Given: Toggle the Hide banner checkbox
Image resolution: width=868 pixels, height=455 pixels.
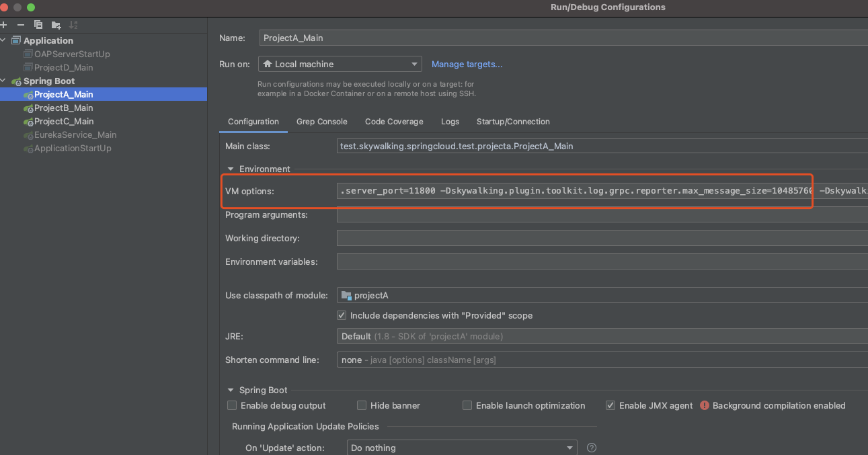Looking at the screenshot, I should pos(362,405).
